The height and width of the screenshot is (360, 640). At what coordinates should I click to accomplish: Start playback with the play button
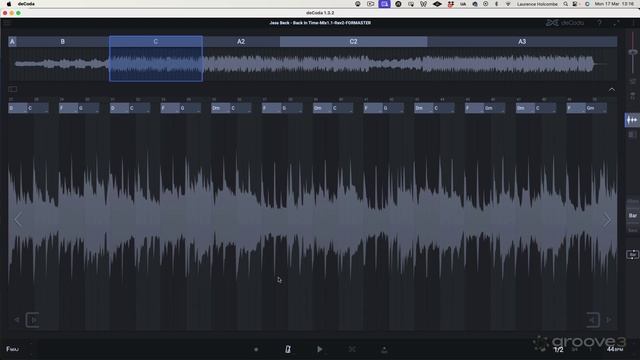(320, 349)
